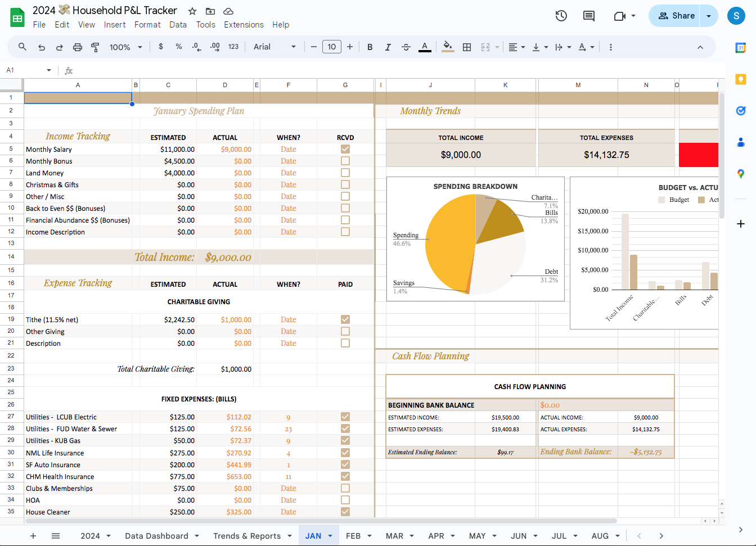Toggle LCUB Electric paid checkbox

coord(345,417)
